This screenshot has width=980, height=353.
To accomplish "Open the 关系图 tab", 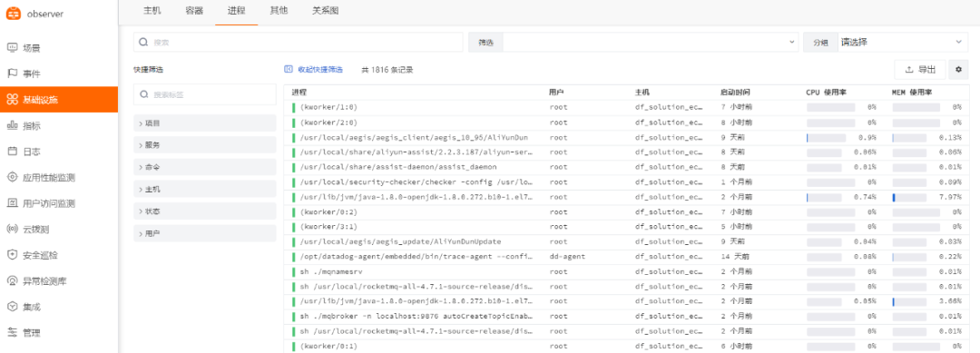I will pyautogui.click(x=325, y=11).
